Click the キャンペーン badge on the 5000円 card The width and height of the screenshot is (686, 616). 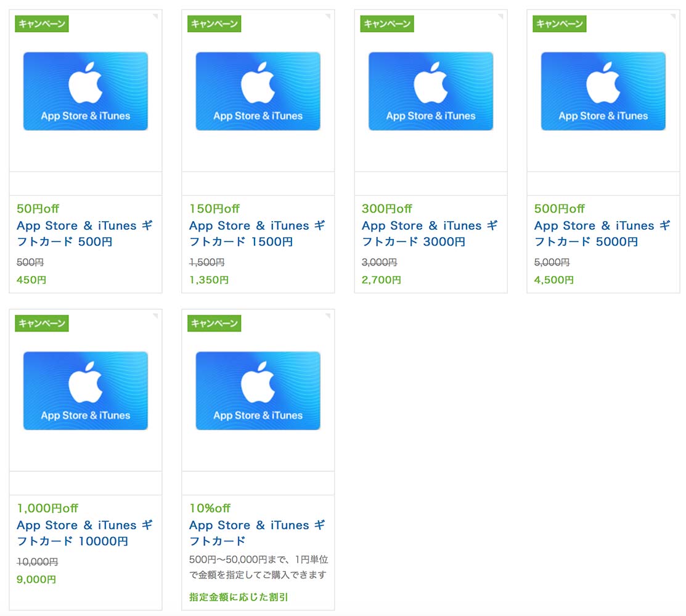[559, 23]
